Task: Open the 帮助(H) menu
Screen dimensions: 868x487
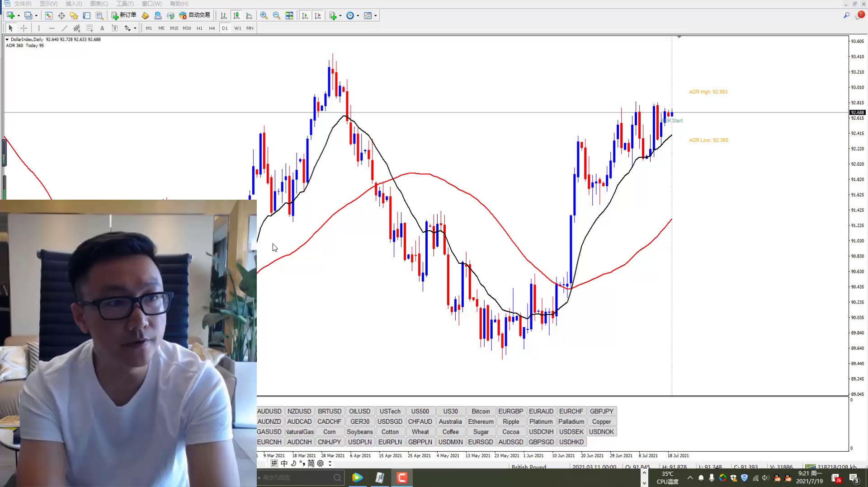Action: click(179, 4)
